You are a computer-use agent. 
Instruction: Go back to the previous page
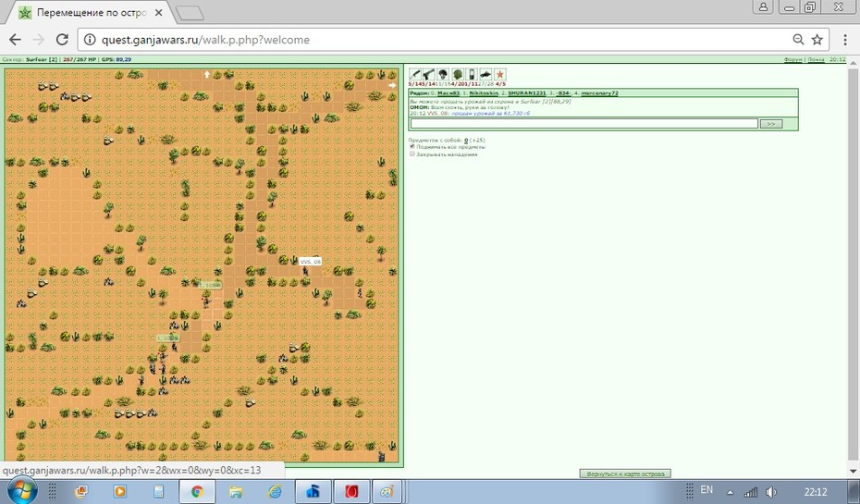pos(16,40)
